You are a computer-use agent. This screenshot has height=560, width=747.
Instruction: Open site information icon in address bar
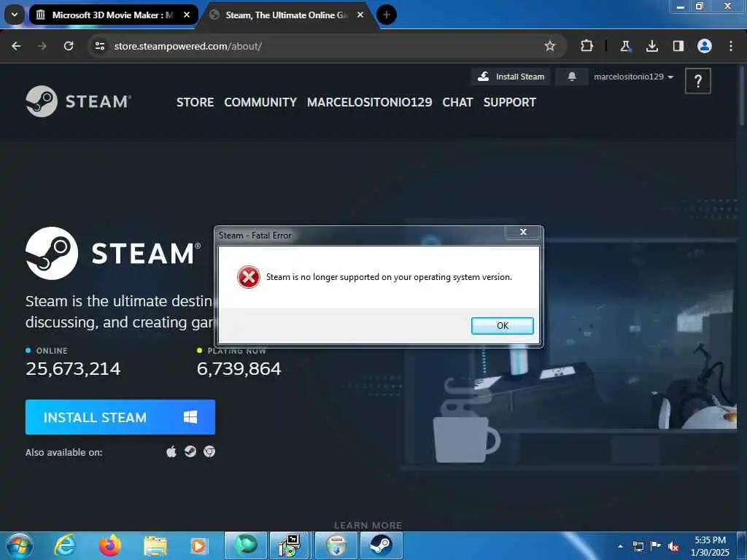99,46
